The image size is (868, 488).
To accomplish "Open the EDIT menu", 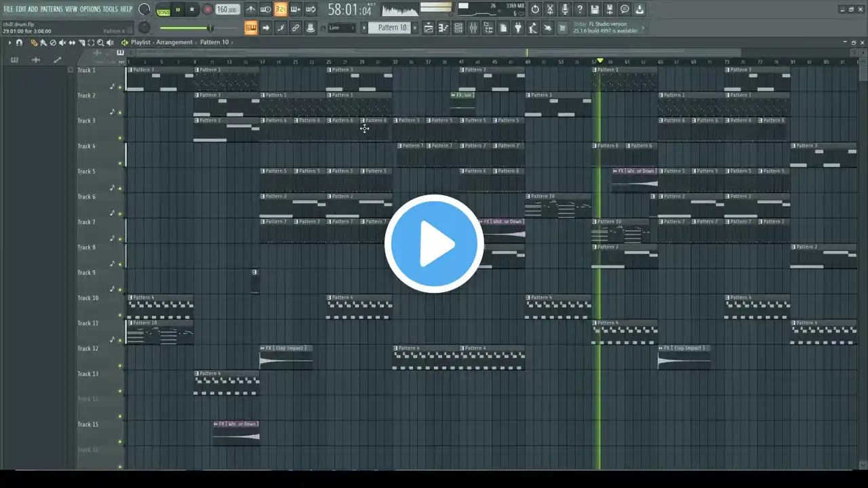I will pyautogui.click(x=20, y=9).
